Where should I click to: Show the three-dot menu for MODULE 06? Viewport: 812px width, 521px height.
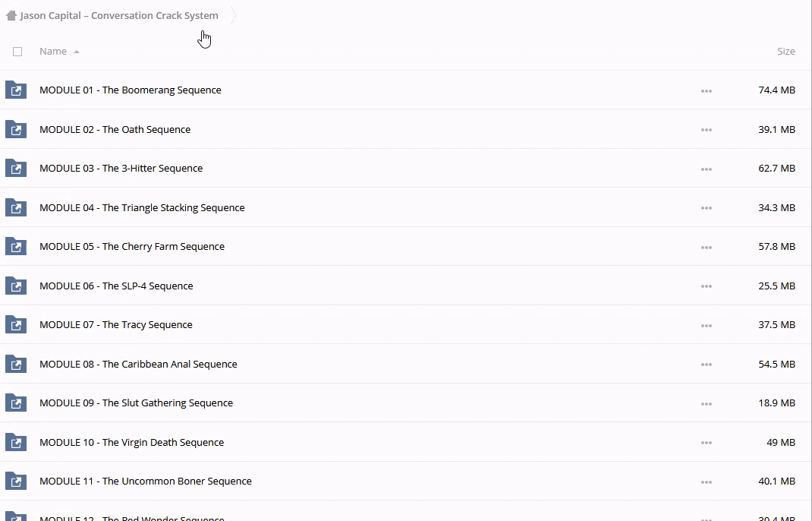click(x=706, y=286)
